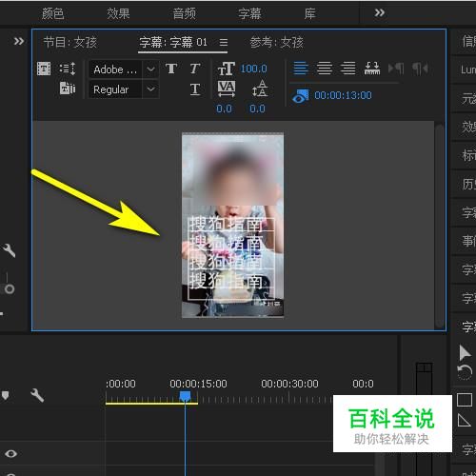Click the title text box in preview

point(231,258)
